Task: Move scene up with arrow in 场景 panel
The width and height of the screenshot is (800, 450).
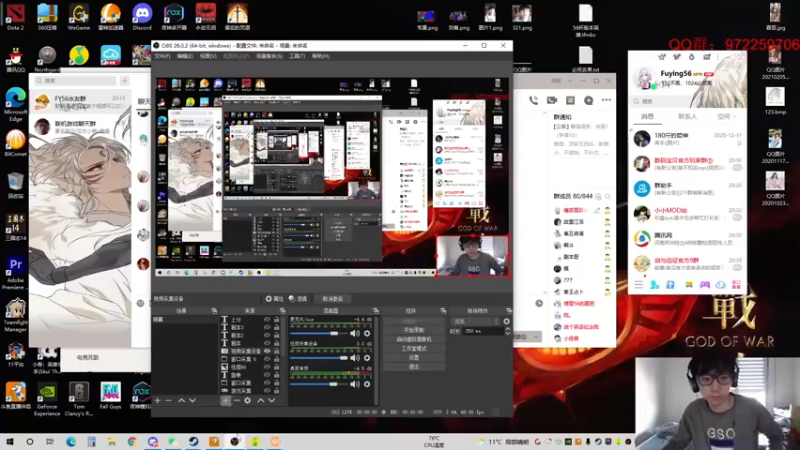Action: pyautogui.click(x=181, y=401)
